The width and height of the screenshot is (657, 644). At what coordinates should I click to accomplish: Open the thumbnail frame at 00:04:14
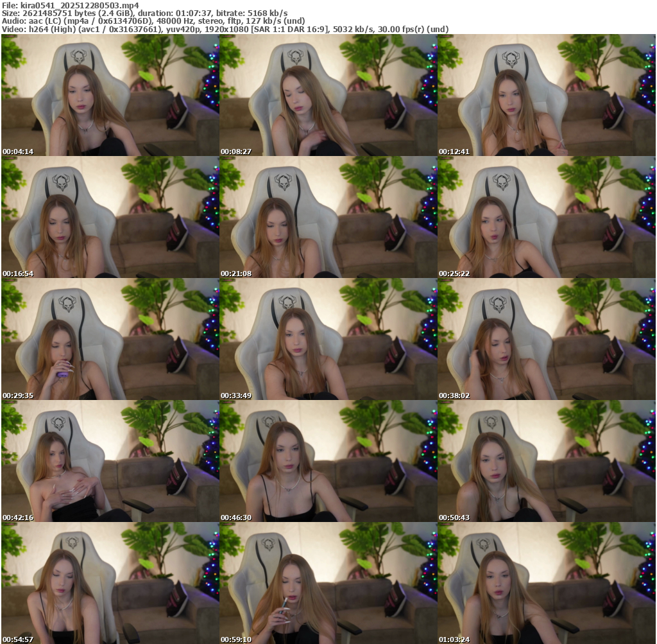[110, 95]
